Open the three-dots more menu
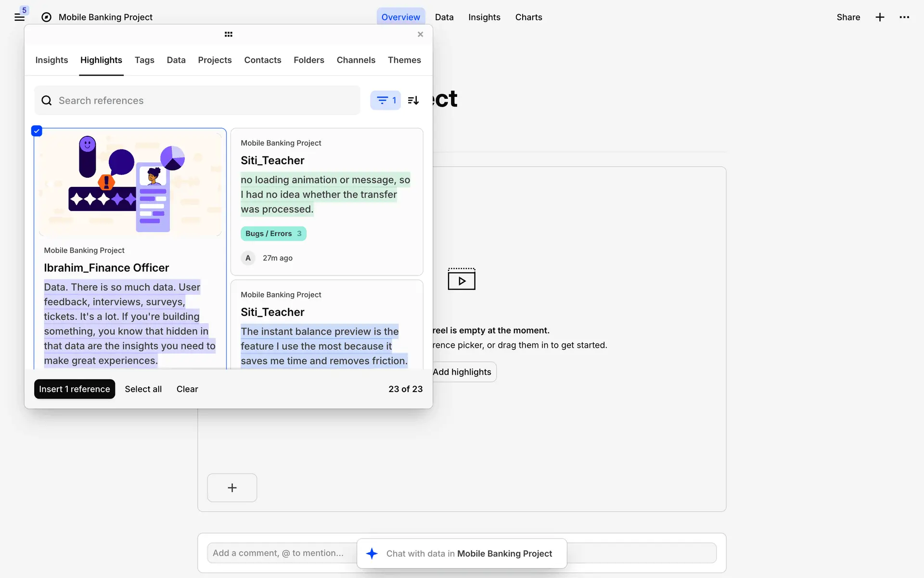This screenshot has width=924, height=578. click(904, 17)
